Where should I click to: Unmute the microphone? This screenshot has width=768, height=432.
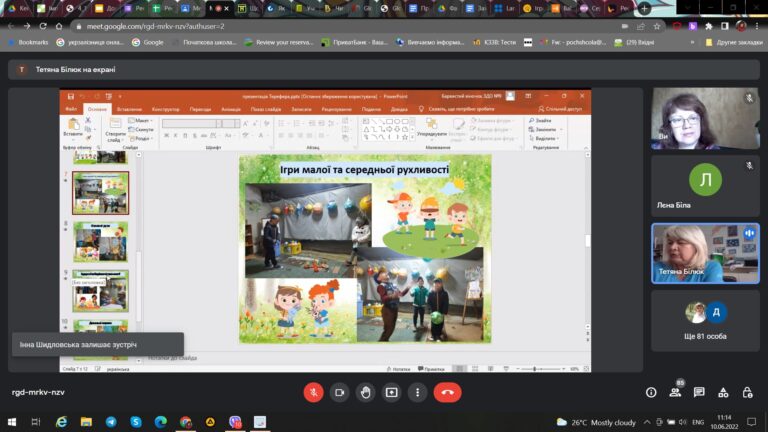(x=313, y=392)
